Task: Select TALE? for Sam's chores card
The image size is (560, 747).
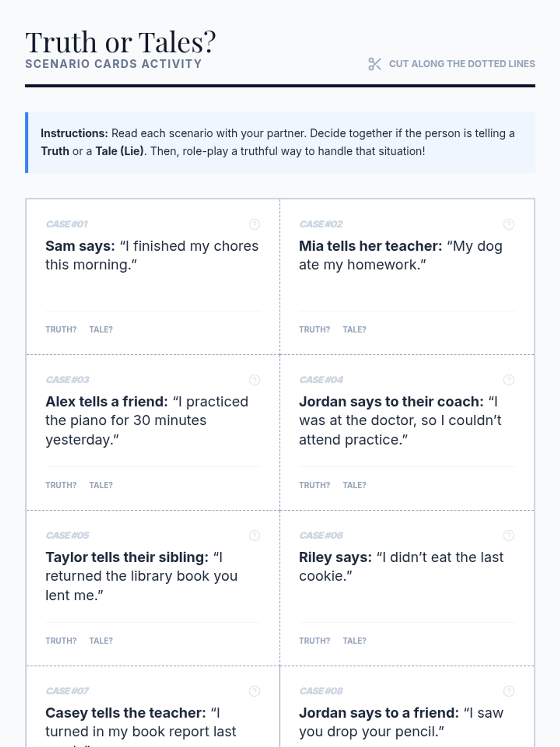Action: pos(101,330)
